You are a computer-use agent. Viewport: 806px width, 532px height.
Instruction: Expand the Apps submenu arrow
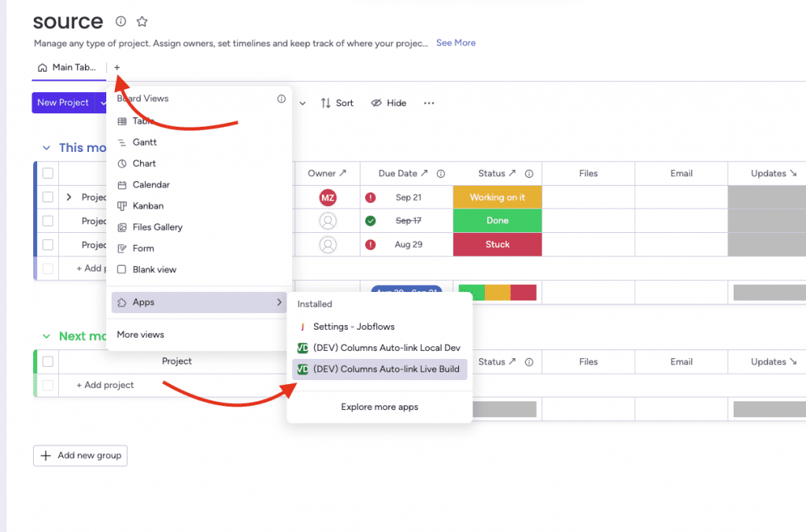tap(279, 302)
